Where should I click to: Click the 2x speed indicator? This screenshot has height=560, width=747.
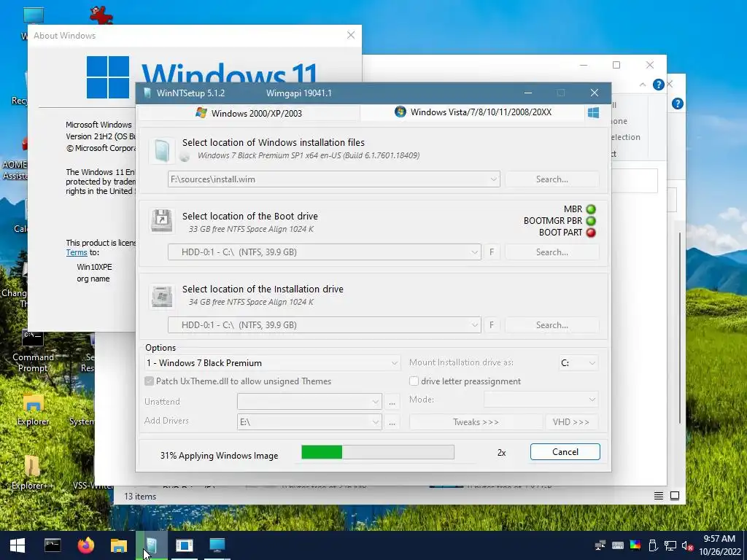(501, 453)
